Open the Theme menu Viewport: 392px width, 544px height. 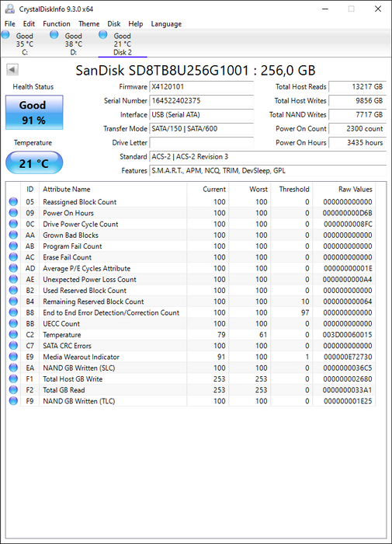point(89,23)
